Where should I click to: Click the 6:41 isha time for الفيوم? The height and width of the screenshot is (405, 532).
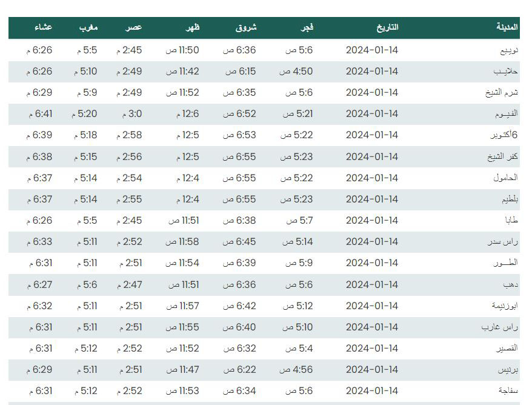tap(41, 114)
